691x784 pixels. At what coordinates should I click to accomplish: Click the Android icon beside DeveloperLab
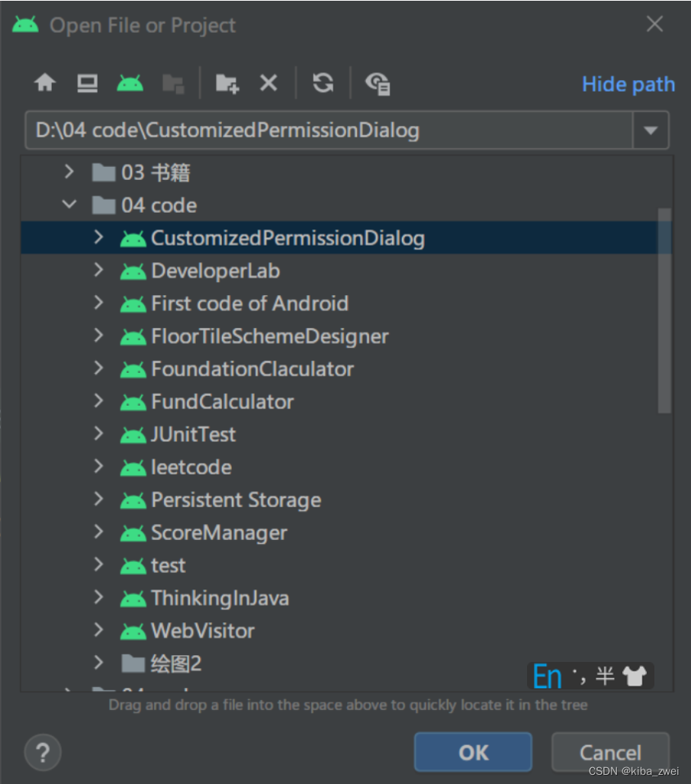[x=133, y=272]
